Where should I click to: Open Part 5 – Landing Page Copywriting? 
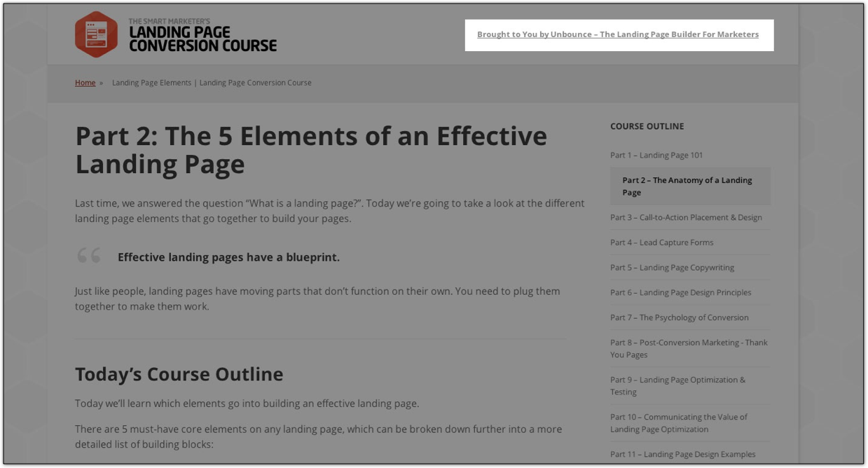click(x=672, y=268)
